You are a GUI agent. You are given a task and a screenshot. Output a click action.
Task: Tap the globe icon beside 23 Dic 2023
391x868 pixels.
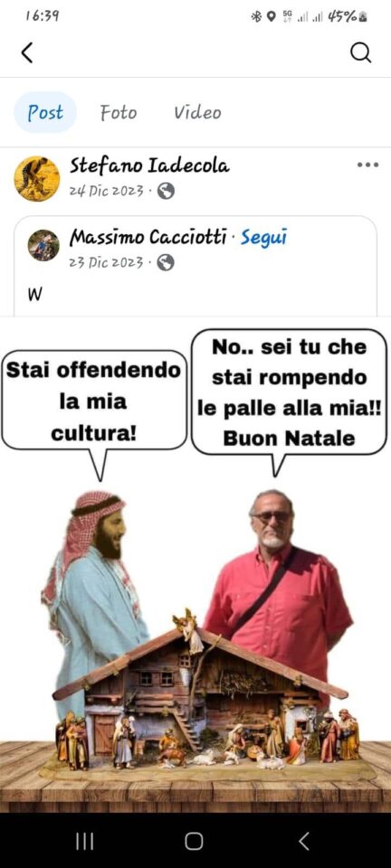coord(166,262)
